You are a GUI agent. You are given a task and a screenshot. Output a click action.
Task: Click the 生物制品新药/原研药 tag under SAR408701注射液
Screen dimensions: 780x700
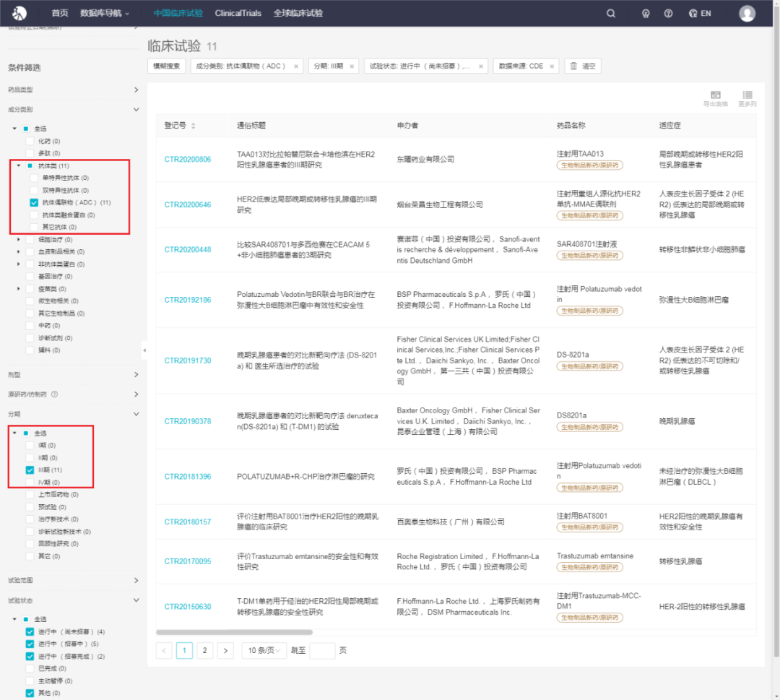click(589, 255)
